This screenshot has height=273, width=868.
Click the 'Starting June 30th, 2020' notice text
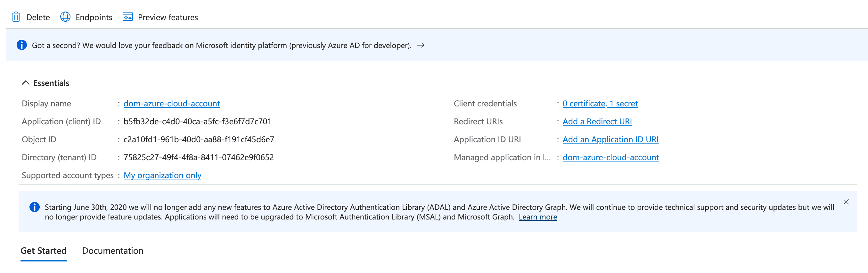coord(439,212)
